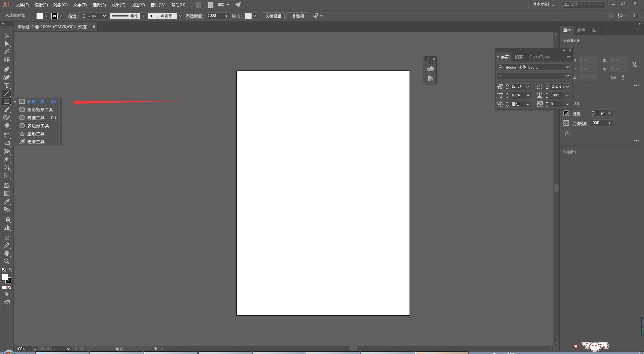The width and height of the screenshot is (644, 354).
Task: Swap fill and stroke colors
Action: 10,270
